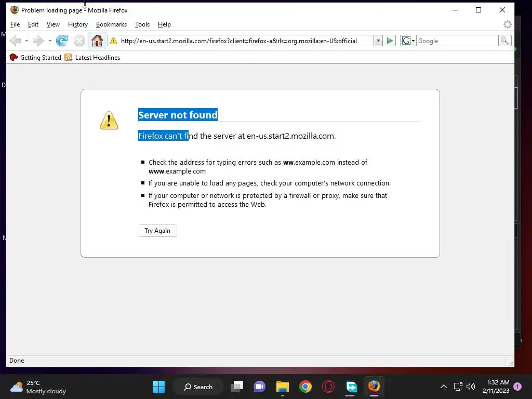Open the History menu
This screenshot has width=532, height=399.
tap(78, 24)
